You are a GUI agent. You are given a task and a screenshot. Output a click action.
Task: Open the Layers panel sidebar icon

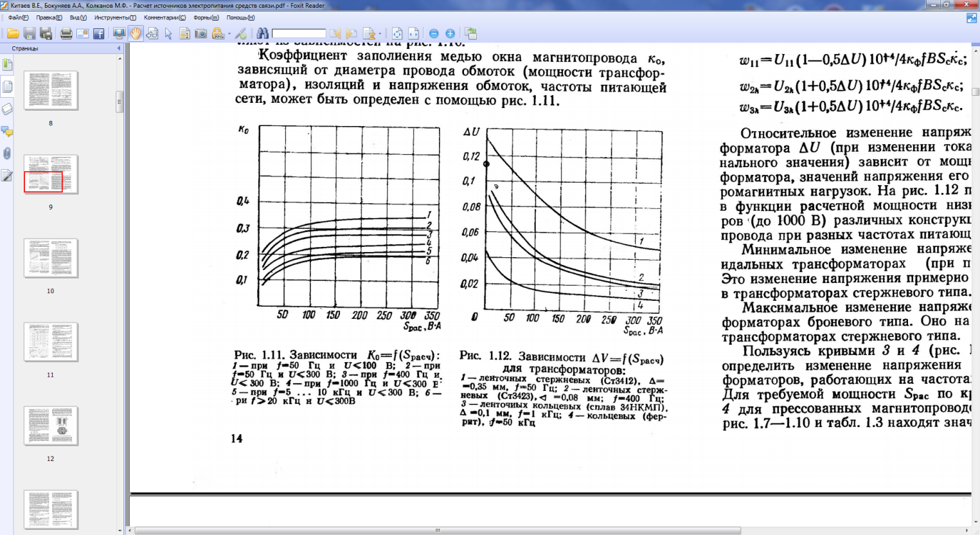click(7, 109)
